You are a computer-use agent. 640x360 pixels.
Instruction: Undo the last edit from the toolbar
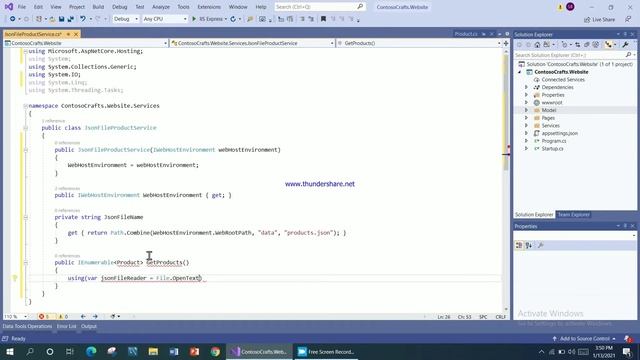(83, 19)
